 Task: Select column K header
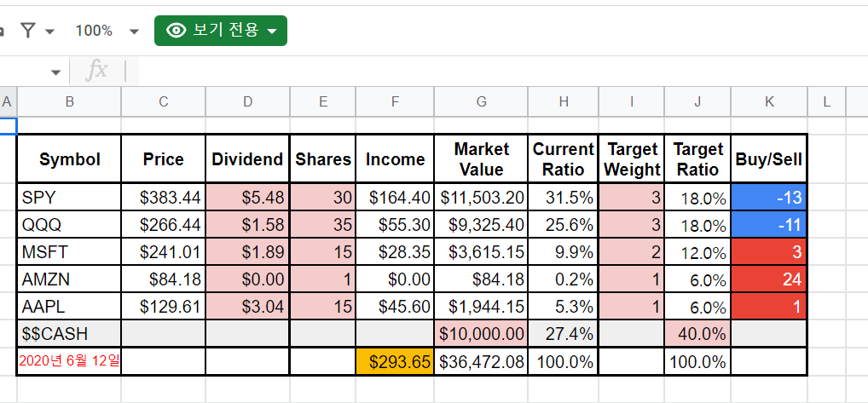point(769,101)
